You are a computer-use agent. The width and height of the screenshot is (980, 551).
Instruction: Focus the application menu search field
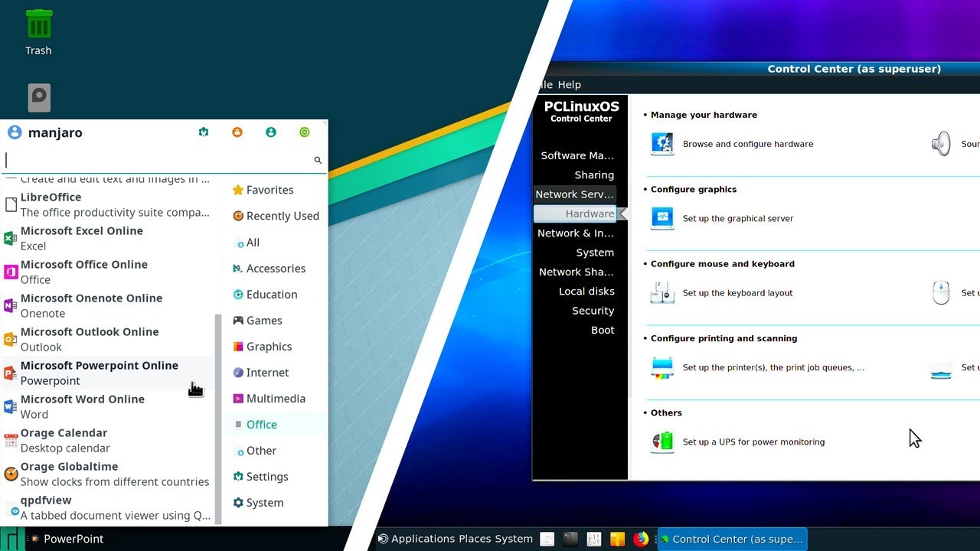pyautogui.click(x=164, y=160)
